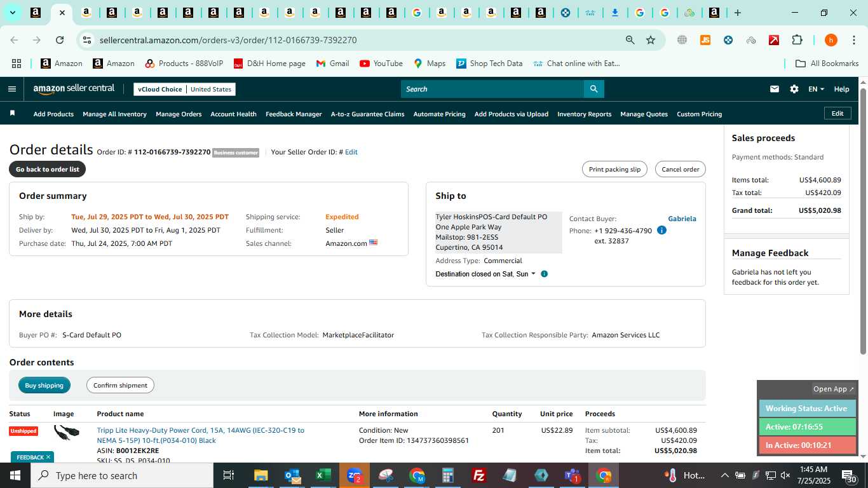This screenshot has height=488, width=868.
Task: Open the Tripp Lite Power Cord product link
Action: (x=200, y=435)
